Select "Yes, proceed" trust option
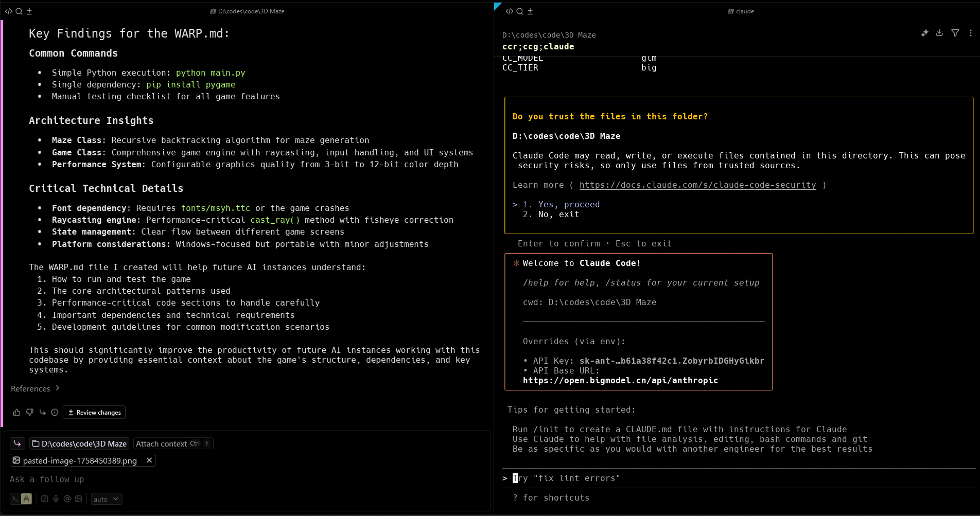 pyautogui.click(x=568, y=205)
